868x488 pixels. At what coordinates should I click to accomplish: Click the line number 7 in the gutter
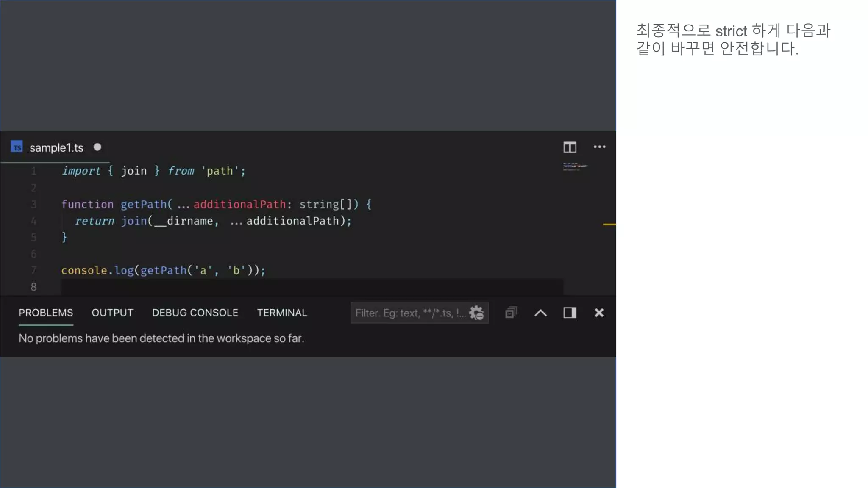[33, 270]
